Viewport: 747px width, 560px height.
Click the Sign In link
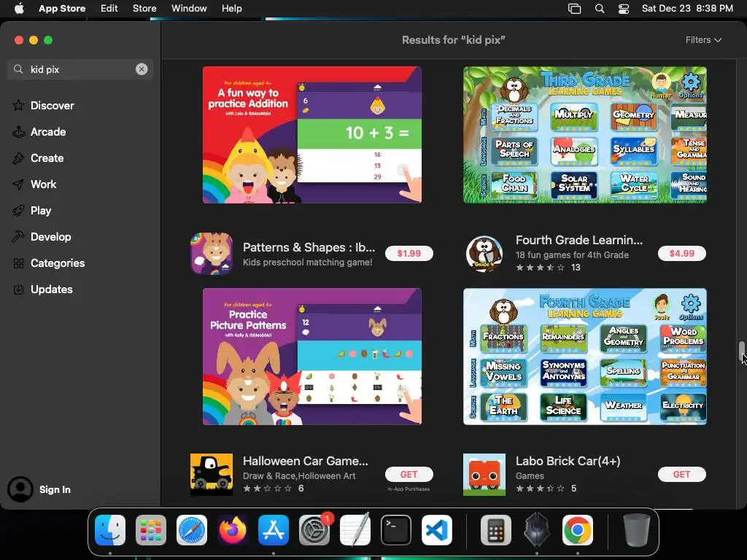coord(55,489)
